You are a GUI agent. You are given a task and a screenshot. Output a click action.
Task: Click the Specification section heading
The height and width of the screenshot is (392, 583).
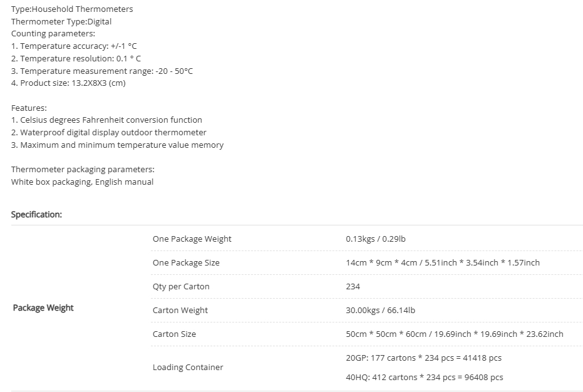(x=36, y=215)
